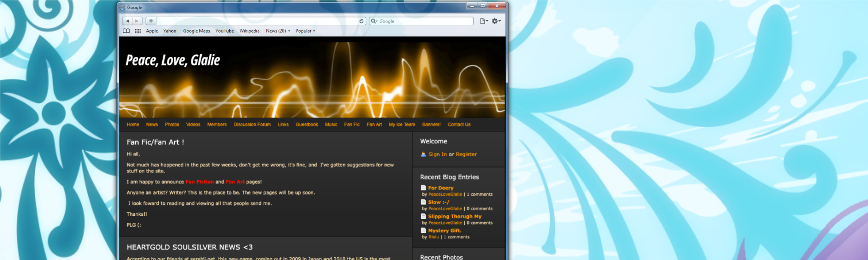Go to the Guestbook page in navigation

point(307,125)
